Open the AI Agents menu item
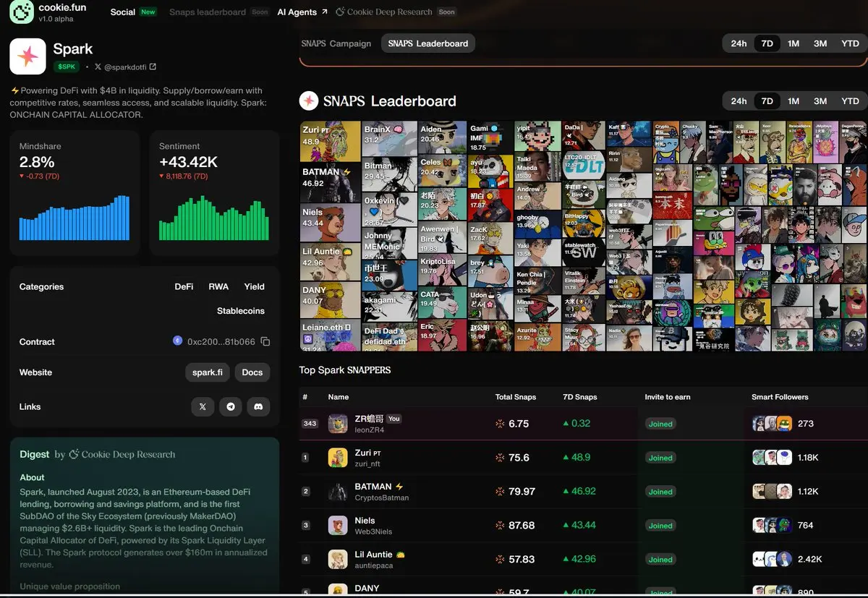The image size is (868, 598). tap(302, 12)
